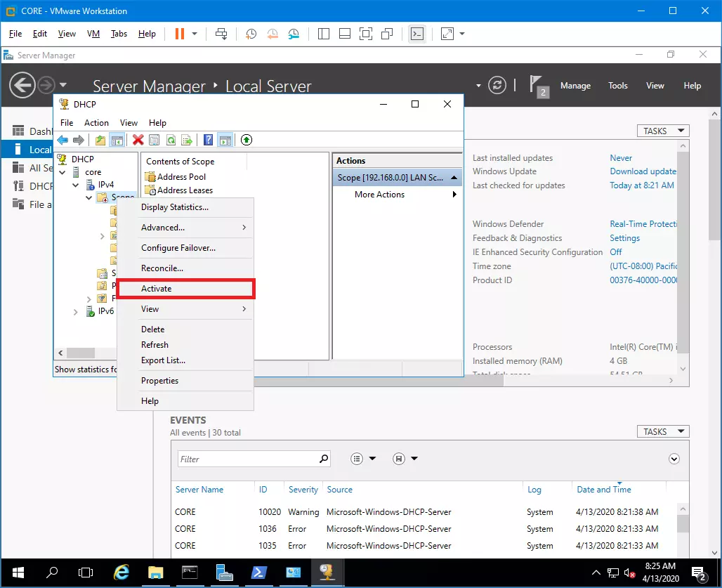
Task: Click the red X delete icon in DHCP toolbar
Action: (138, 140)
